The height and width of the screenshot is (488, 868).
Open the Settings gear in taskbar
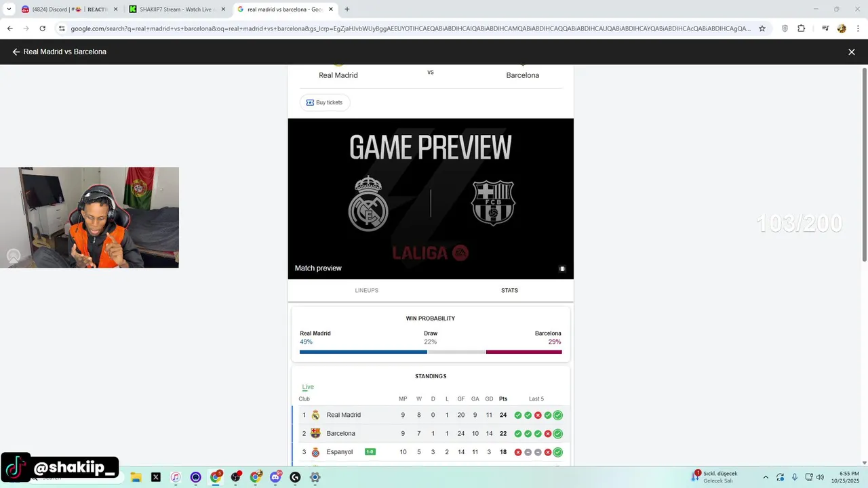[315, 477]
